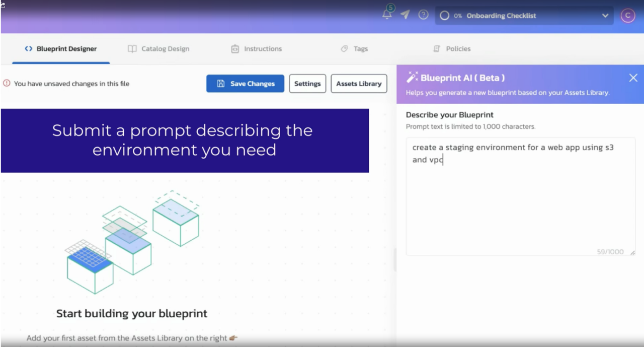Click the Save Changes button
The width and height of the screenshot is (644, 347).
click(x=245, y=84)
